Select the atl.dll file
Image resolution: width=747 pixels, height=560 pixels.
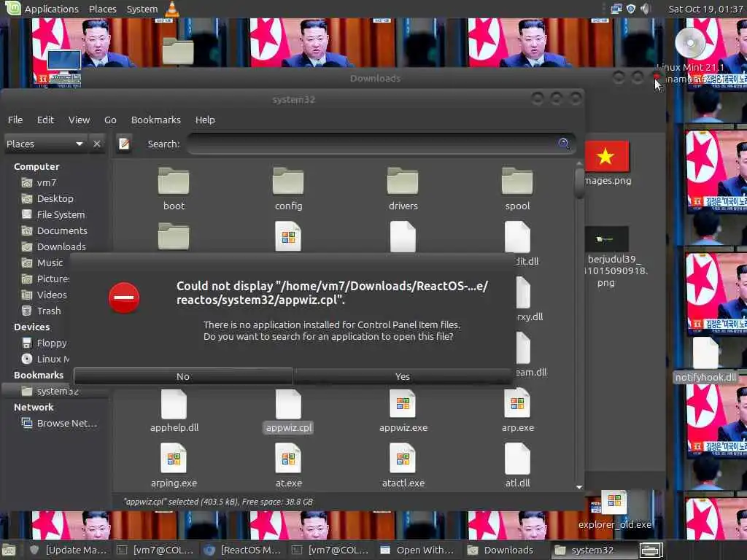[517, 466]
